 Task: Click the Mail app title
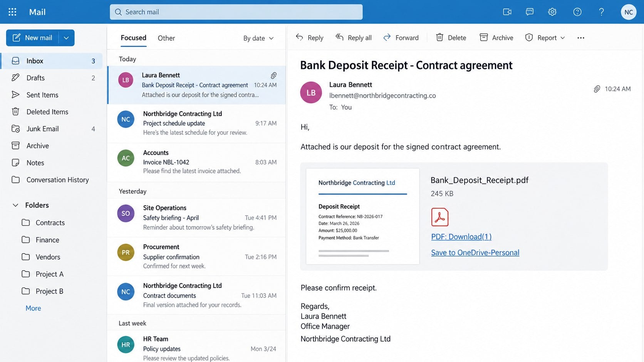point(37,12)
